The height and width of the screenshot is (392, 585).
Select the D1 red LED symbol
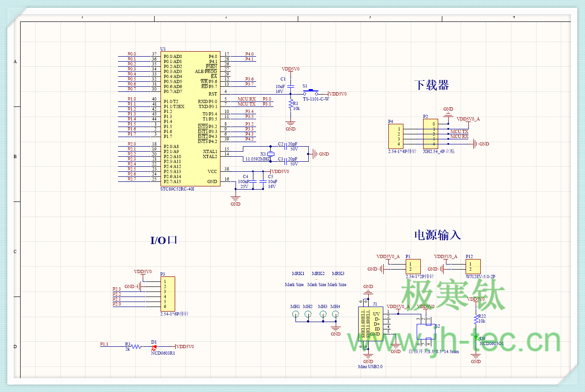(154, 347)
